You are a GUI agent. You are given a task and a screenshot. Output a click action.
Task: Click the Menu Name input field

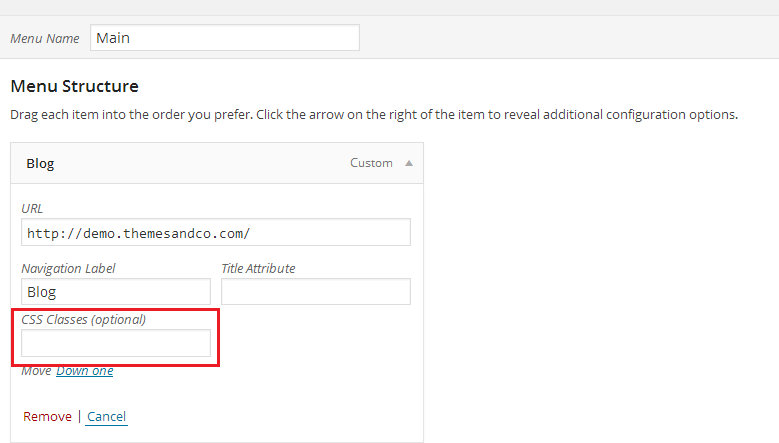[224, 38]
